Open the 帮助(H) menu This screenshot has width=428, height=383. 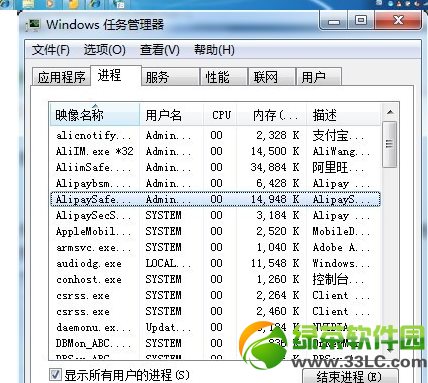(x=214, y=50)
